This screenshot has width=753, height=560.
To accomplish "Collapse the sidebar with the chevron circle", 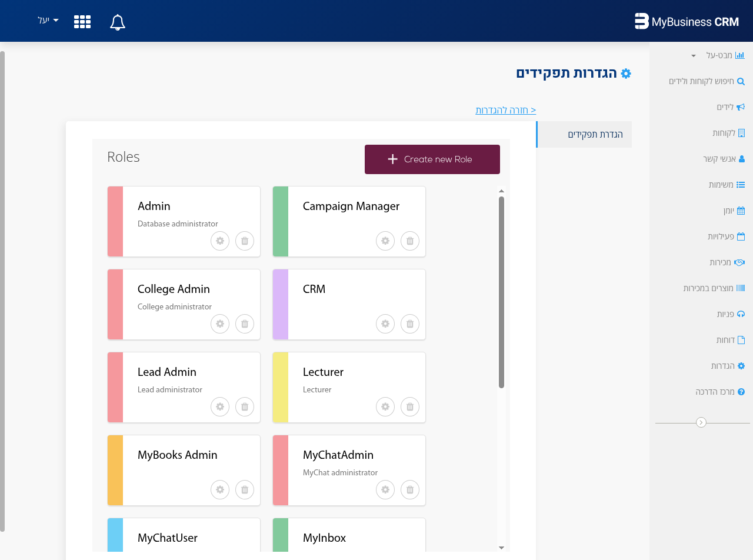I will [701, 422].
